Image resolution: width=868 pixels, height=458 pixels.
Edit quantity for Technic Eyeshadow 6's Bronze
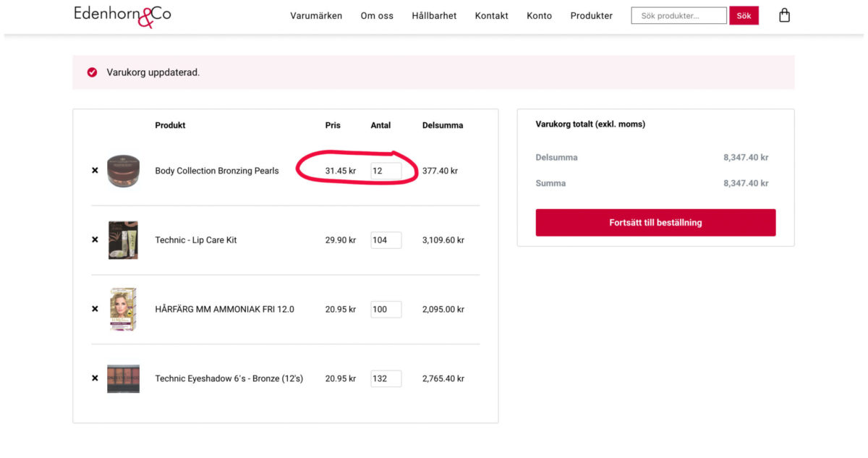[x=386, y=378]
